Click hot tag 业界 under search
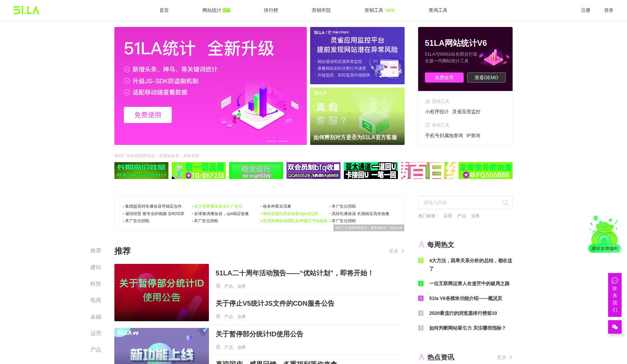Screen dimensions: 627x364 click(475, 216)
